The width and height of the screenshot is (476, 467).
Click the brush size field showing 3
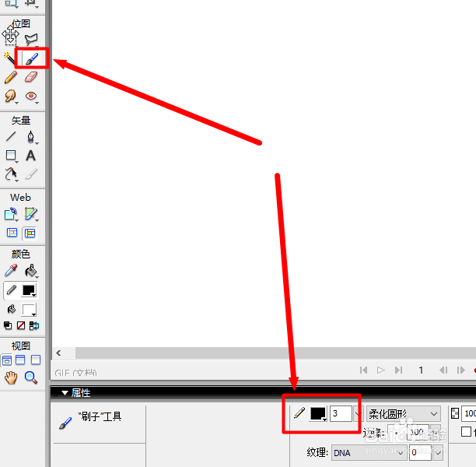click(x=341, y=413)
